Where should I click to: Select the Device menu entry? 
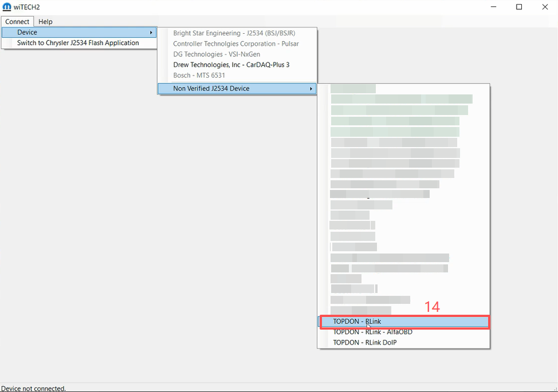pyautogui.click(x=27, y=33)
